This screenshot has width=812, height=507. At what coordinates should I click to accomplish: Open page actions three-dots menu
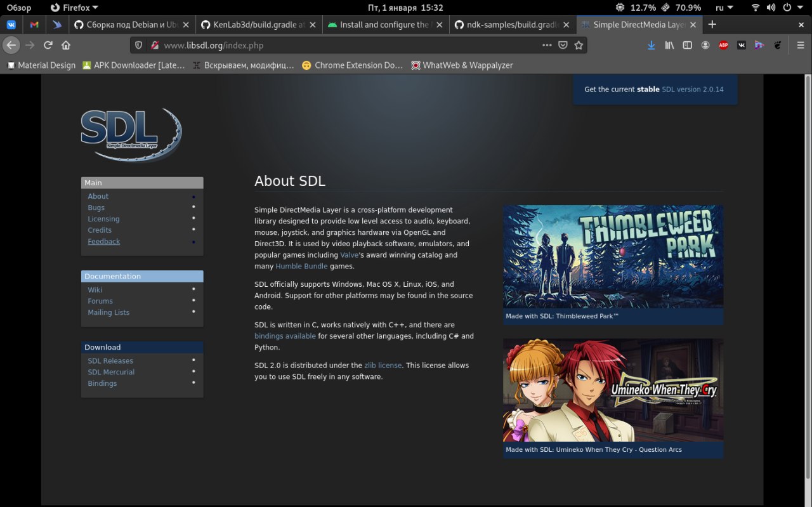coord(547,45)
